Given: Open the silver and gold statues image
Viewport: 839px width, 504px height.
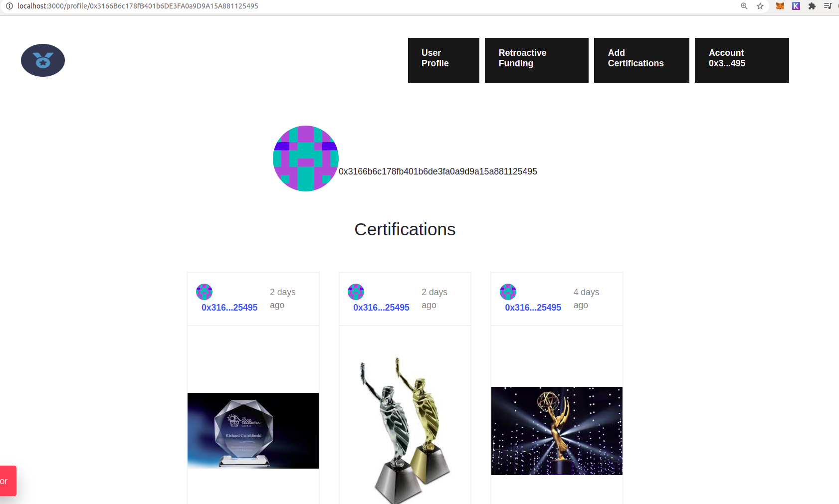Looking at the screenshot, I should [x=405, y=430].
